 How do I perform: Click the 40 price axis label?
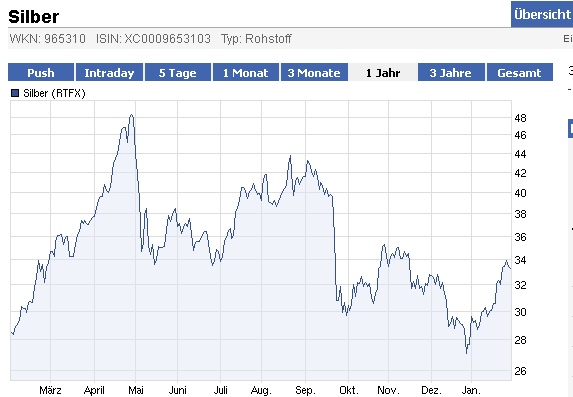tap(520, 193)
